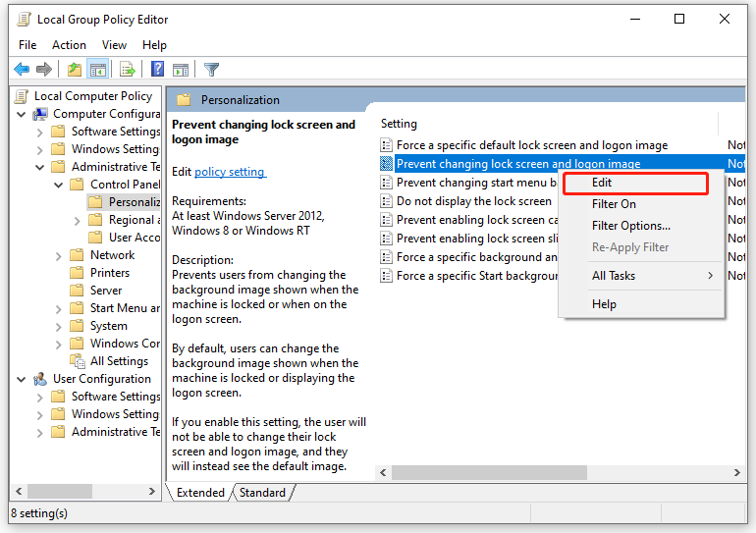Toggle the Show/Hide Action Pane icon
Image resolution: width=756 pixels, height=533 pixels.
coord(181,70)
